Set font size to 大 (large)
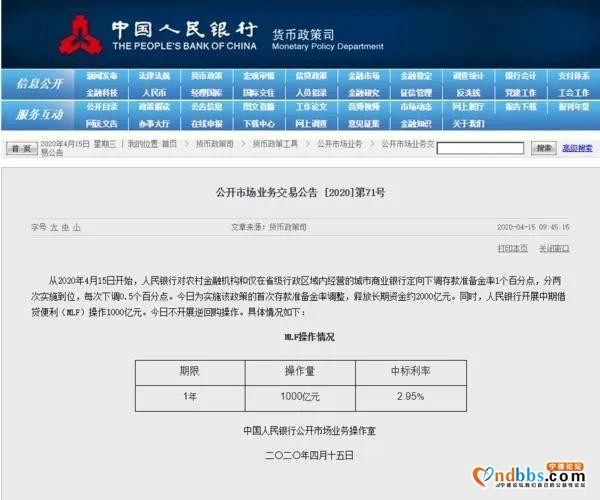600x500 pixels. click(54, 227)
